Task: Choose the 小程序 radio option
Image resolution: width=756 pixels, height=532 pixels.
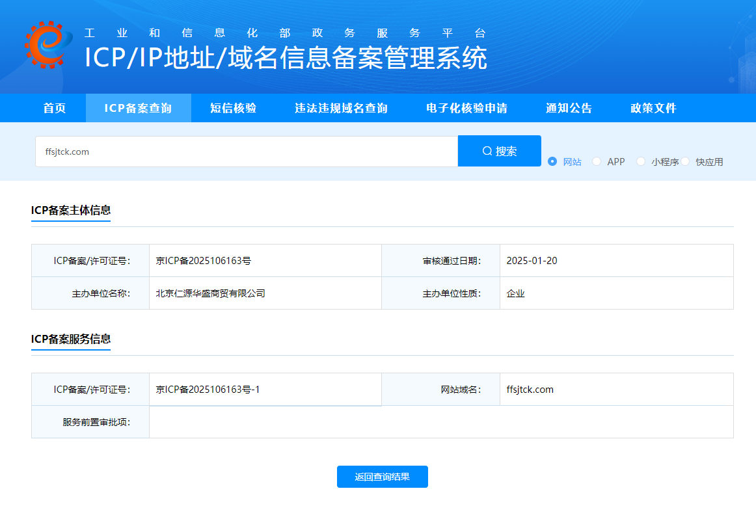Action: pos(641,161)
